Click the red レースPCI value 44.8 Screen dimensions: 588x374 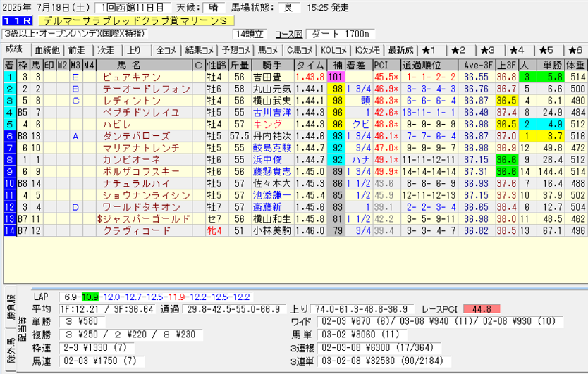coord(480,309)
